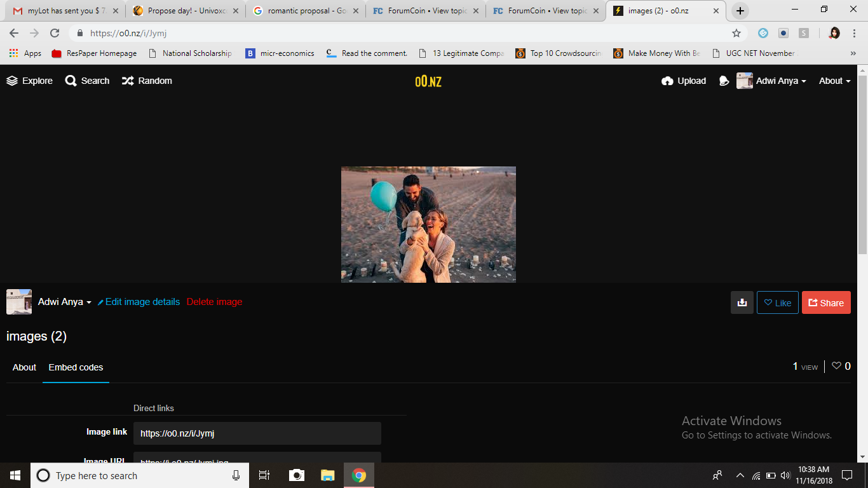The width and height of the screenshot is (868, 488).
Task: Open a Random image
Action: click(x=147, y=81)
